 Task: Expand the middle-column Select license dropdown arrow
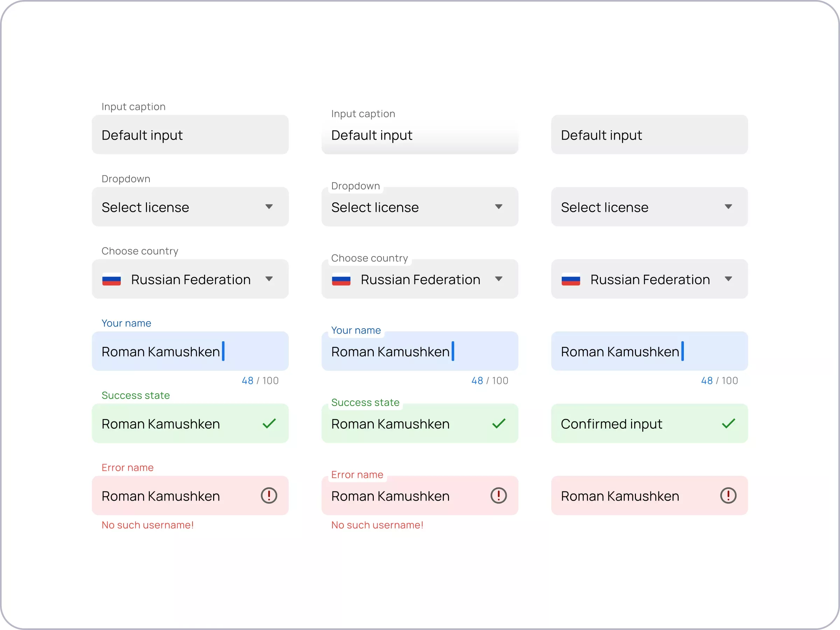tap(498, 207)
